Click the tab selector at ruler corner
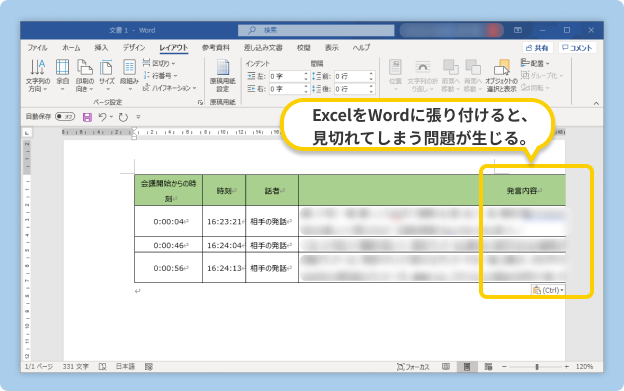624x391 pixels. [27, 132]
